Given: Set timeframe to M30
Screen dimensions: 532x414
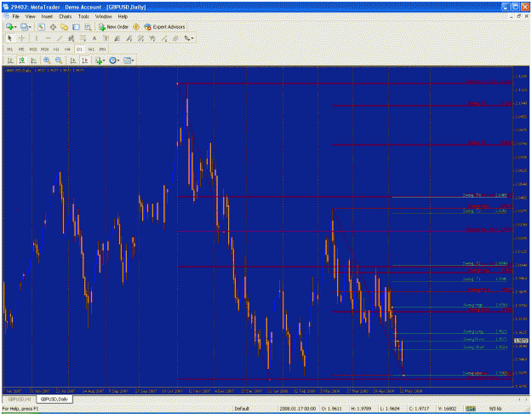Looking at the screenshot, I should 44,49.
